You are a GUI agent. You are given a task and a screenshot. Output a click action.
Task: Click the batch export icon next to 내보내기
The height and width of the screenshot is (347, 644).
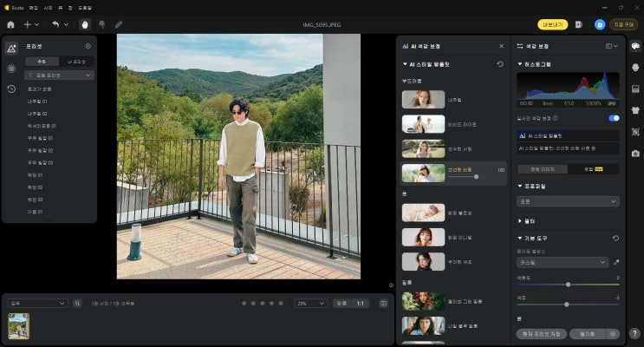[578, 24]
